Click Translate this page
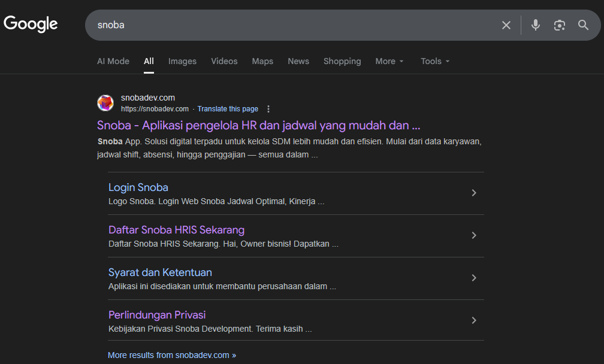 228,108
